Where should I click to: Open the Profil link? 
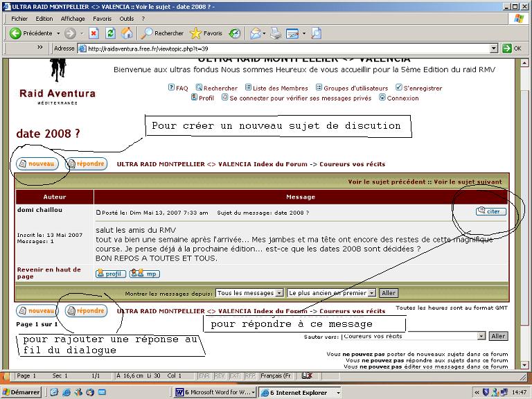[x=202, y=98]
